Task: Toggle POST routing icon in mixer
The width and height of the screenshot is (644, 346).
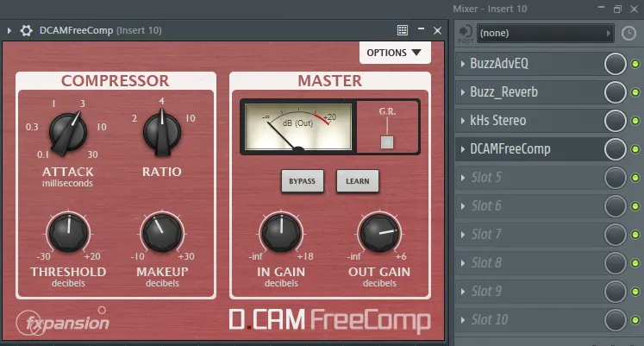Action: point(466,34)
